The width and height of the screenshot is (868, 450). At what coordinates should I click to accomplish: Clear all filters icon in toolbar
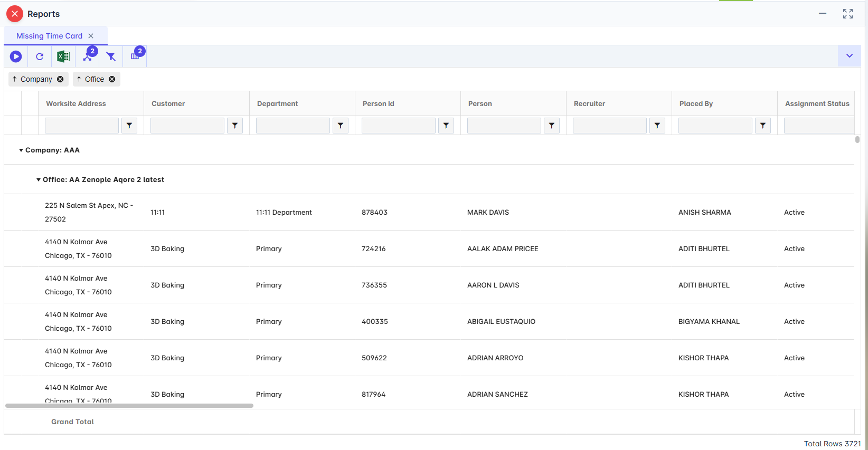tap(111, 56)
